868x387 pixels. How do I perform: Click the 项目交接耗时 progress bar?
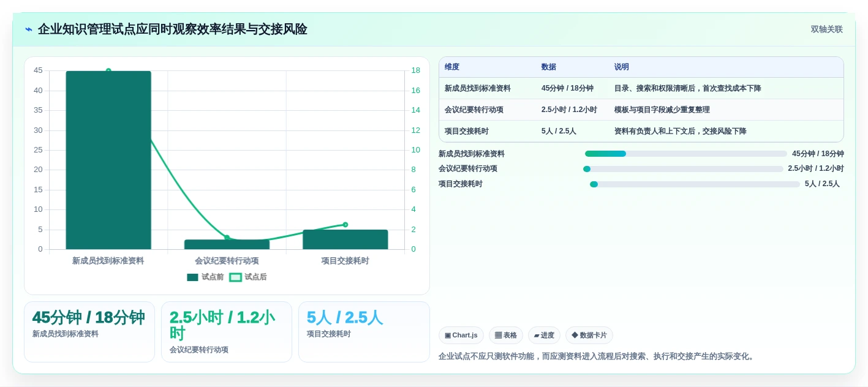tap(695, 184)
